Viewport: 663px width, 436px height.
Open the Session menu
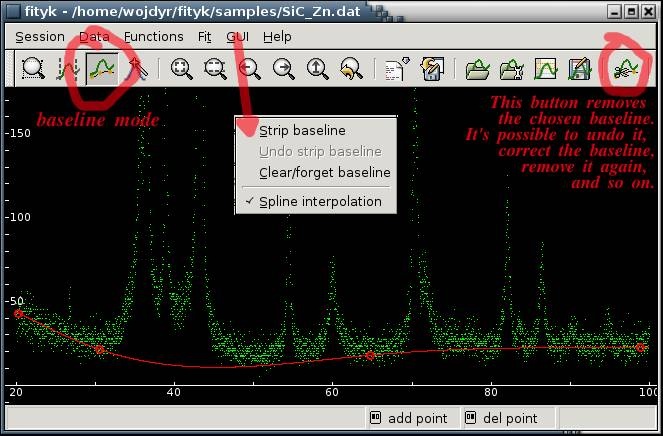point(40,37)
